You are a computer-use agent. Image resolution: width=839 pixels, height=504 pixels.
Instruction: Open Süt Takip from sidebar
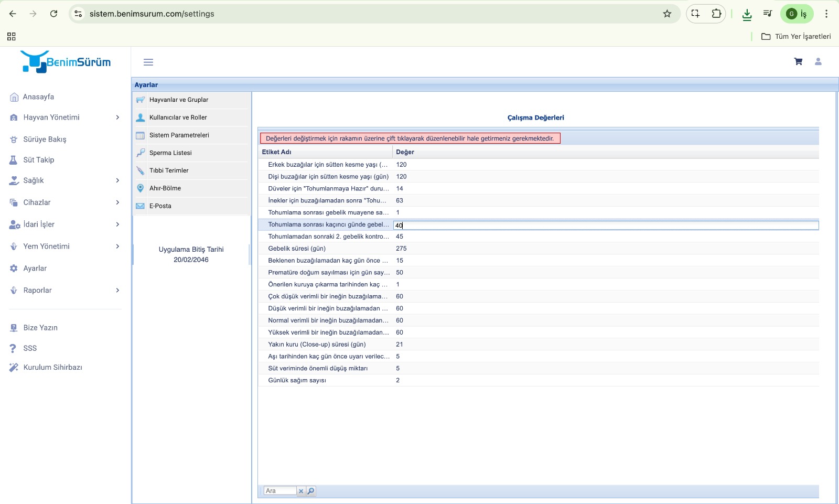coord(38,160)
